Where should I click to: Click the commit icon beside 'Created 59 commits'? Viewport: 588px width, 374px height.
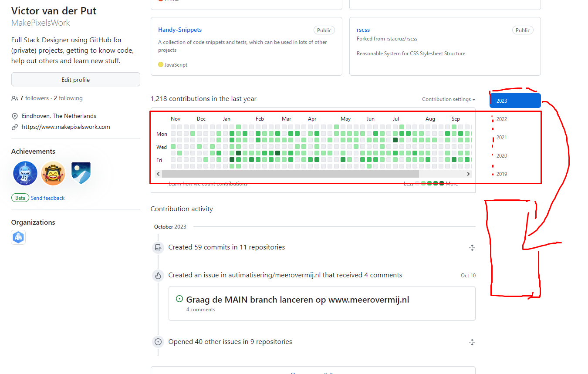point(158,247)
